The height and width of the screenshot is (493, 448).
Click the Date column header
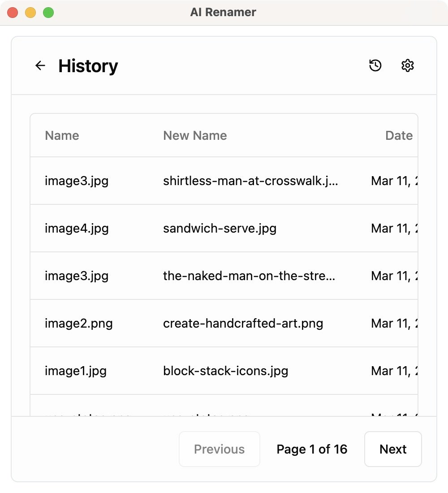[399, 135]
